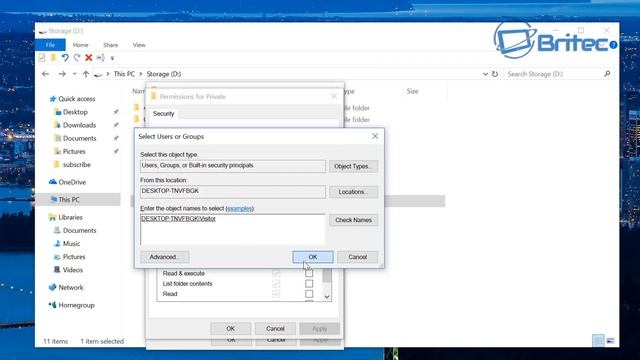
Task: Select Homegroup in navigation pane
Action: tap(76, 305)
